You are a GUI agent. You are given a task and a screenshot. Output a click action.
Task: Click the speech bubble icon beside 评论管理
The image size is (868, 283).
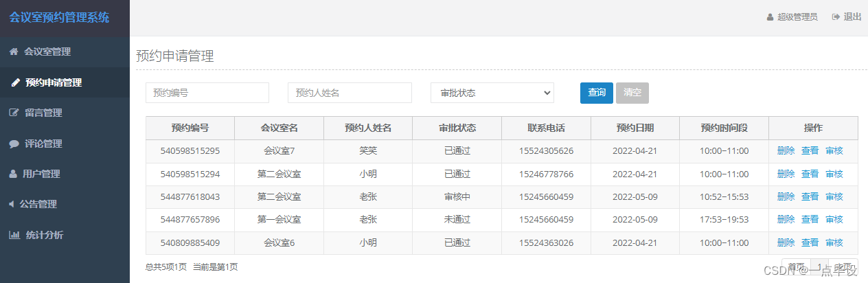click(x=14, y=144)
